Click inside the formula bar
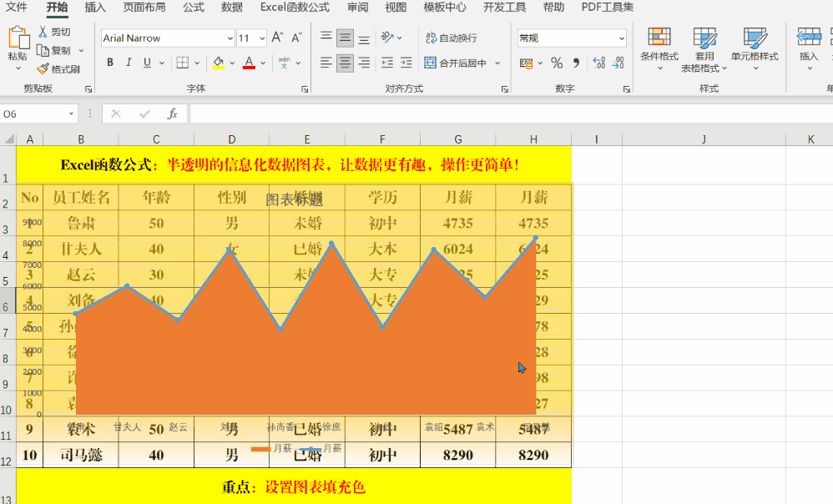 pos(510,113)
